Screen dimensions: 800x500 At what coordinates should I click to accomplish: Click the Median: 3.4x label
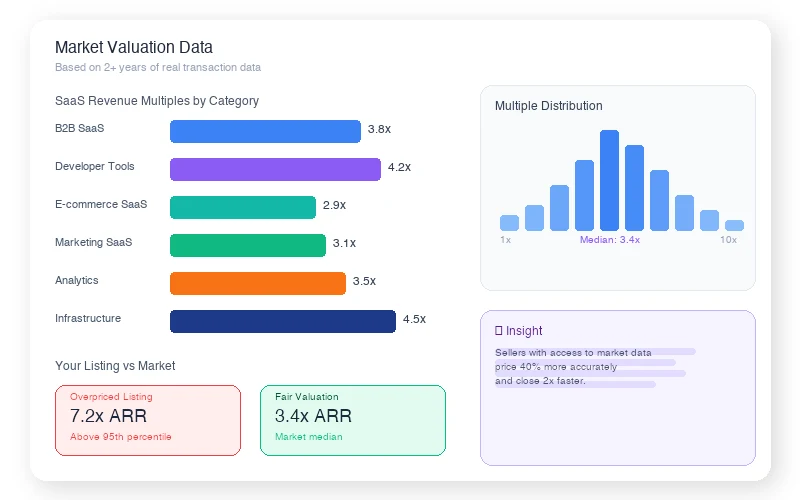609,240
